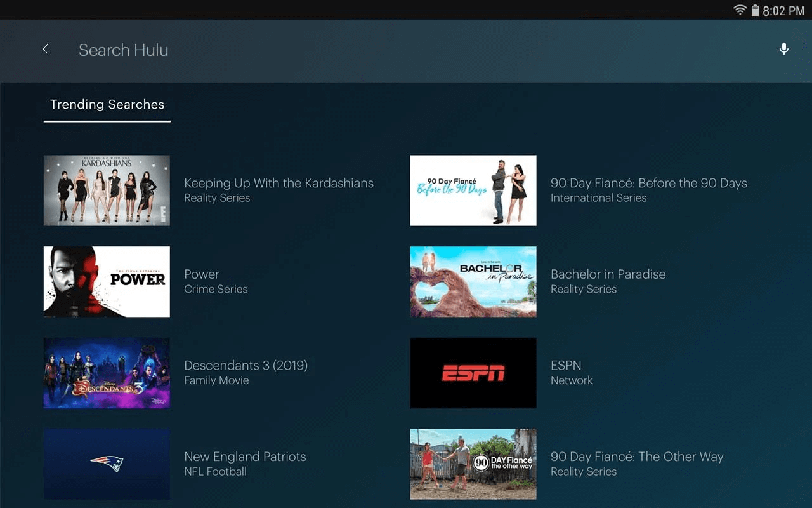Select 90 Day Fiancé: Before the 90 Days

tap(649, 183)
